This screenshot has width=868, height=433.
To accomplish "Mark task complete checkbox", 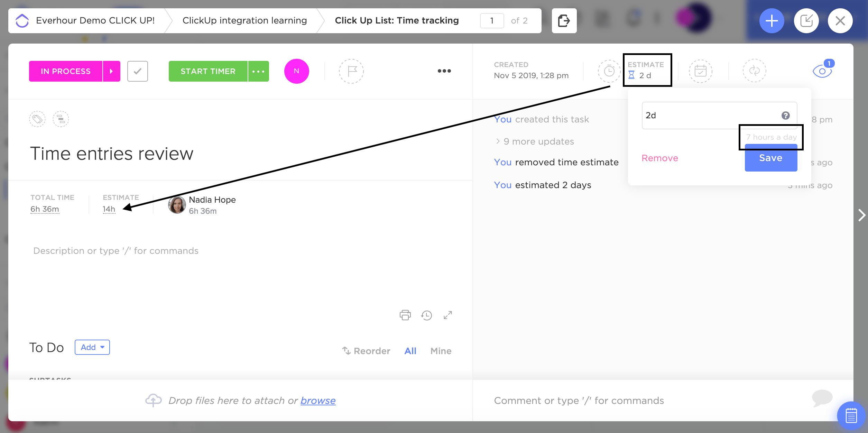I will (x=138, y=71).
